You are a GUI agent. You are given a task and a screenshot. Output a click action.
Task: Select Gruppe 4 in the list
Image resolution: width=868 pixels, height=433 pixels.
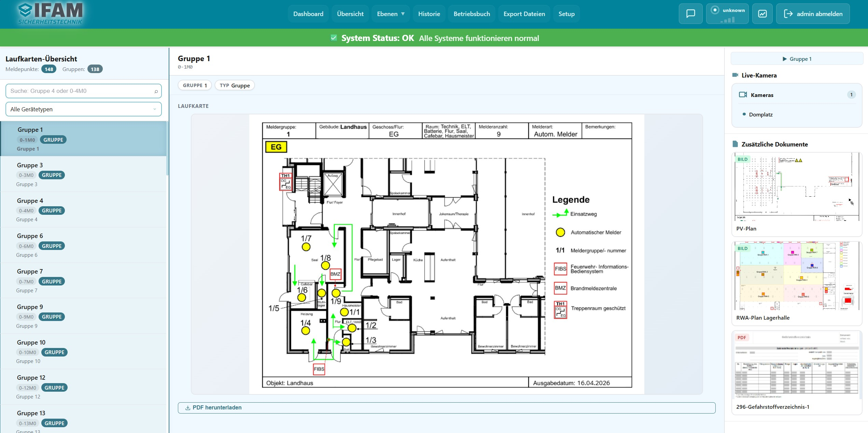pos(83,210)
